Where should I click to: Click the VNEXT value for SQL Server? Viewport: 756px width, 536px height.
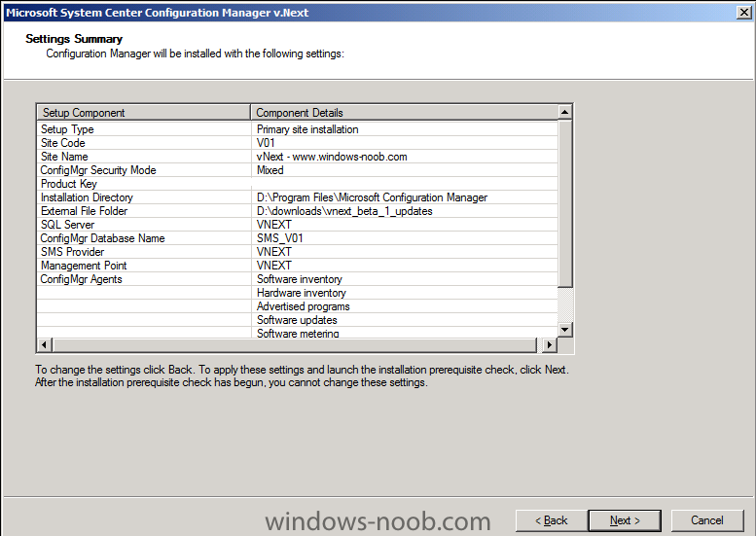(x=273, y=225)
